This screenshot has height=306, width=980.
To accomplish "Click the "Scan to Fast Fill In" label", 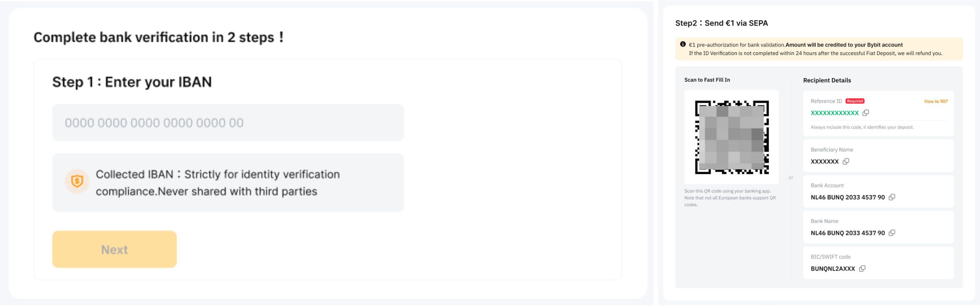I will click(x=707, y=80).
